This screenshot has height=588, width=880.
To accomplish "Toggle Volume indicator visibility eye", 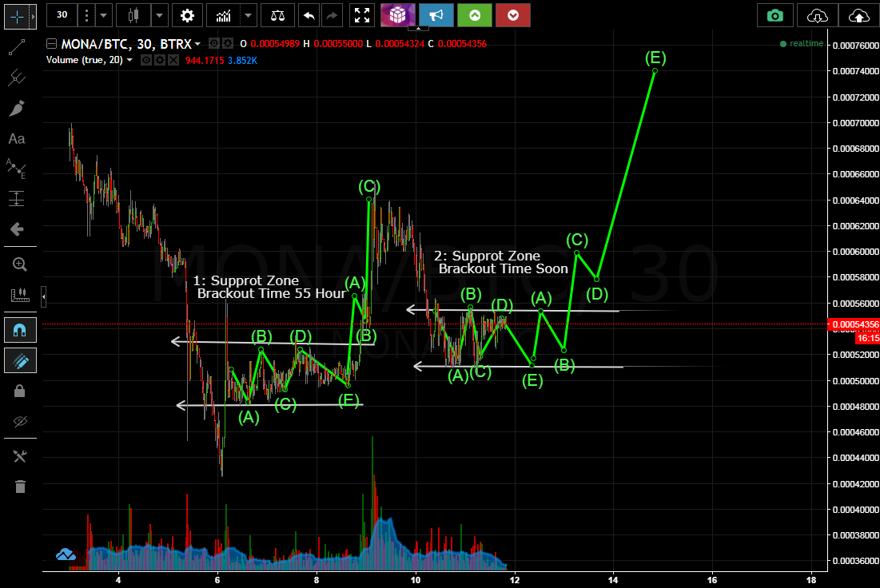I will 146,60.
